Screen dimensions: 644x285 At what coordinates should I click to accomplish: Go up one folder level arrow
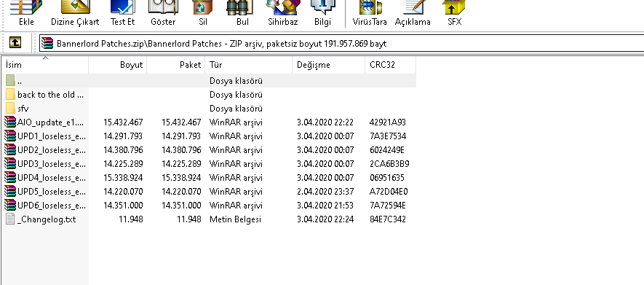pyautogui.click(x=15, y=42)
